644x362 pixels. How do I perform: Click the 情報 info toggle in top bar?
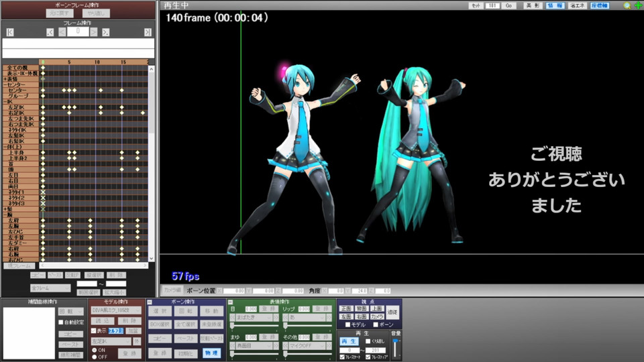[x=555, y=6]
